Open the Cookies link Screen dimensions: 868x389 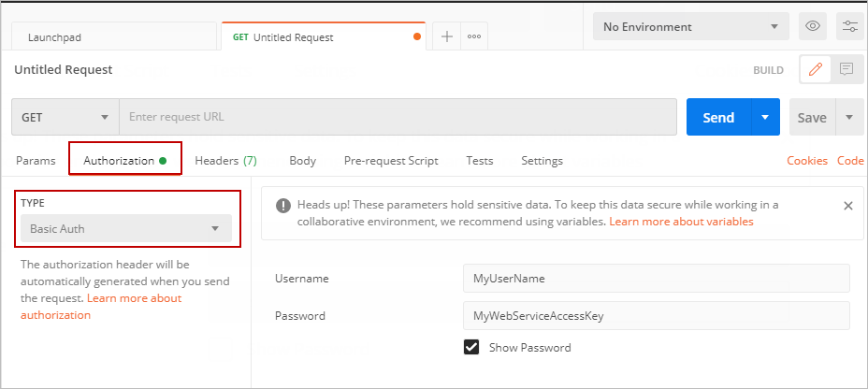coord(807,161)
